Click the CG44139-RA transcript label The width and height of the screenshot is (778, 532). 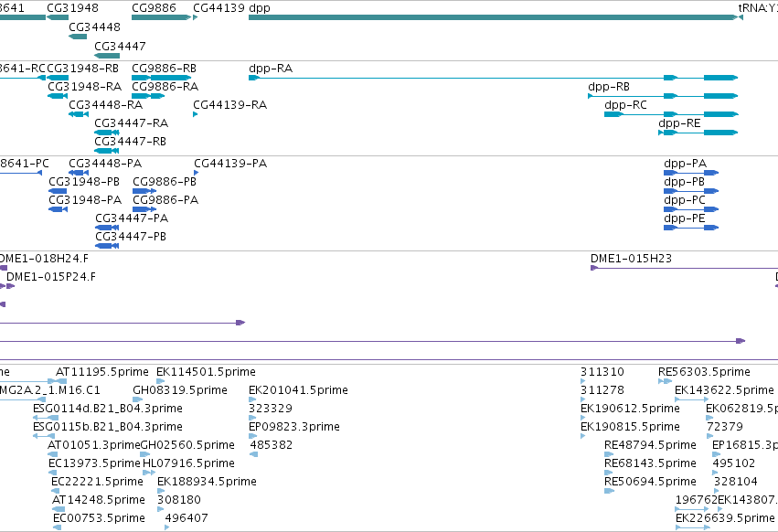coord(229,105)
